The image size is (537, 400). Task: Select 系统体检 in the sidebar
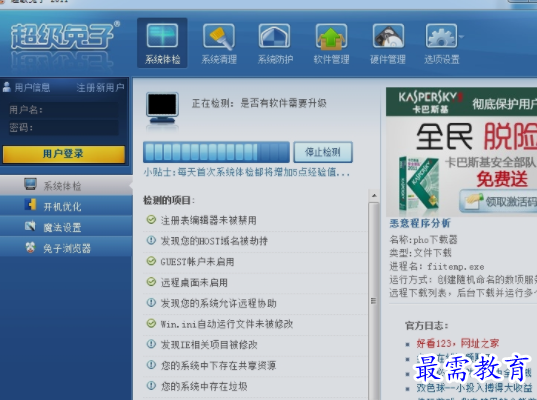pos(66,186)
